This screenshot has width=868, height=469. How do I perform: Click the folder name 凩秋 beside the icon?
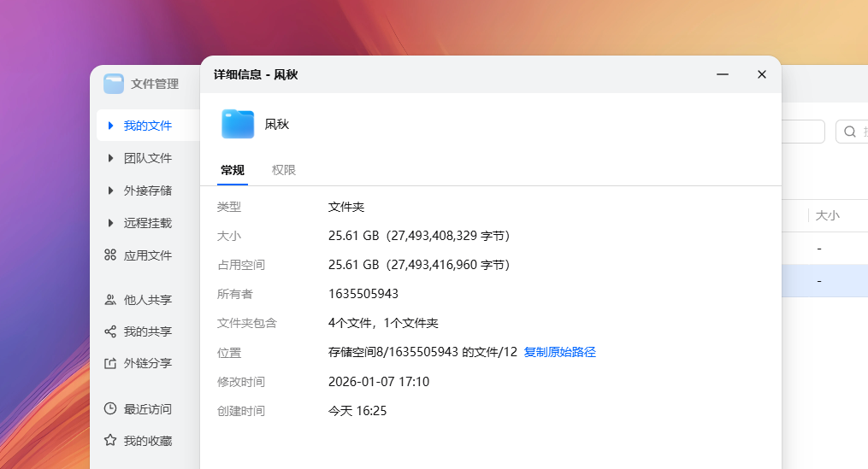(277, 125)
